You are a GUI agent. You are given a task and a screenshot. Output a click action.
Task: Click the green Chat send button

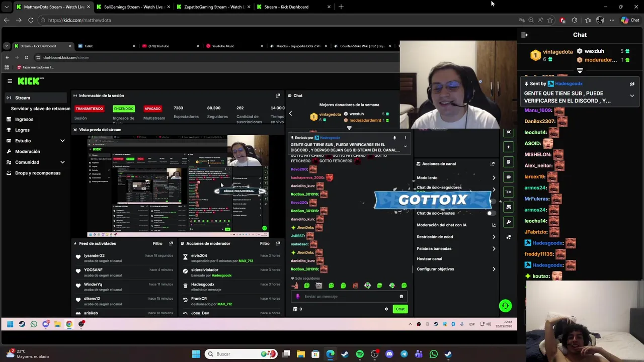pos(400,309)
